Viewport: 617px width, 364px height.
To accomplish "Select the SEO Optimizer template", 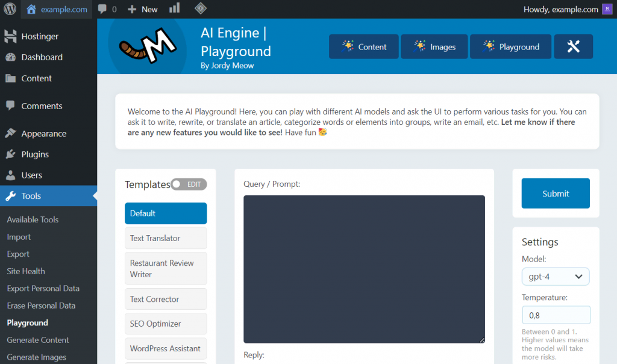I will [x=165, y=324].
